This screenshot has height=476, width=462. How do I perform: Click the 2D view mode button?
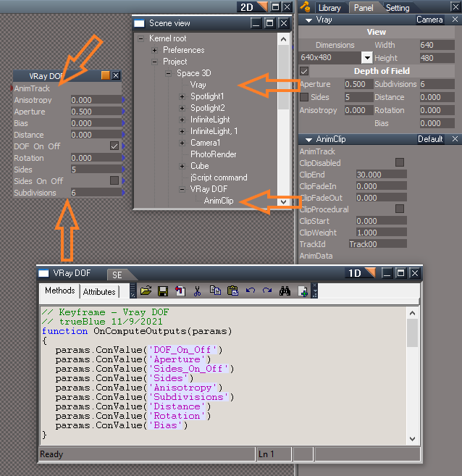(x=247, y=7)
